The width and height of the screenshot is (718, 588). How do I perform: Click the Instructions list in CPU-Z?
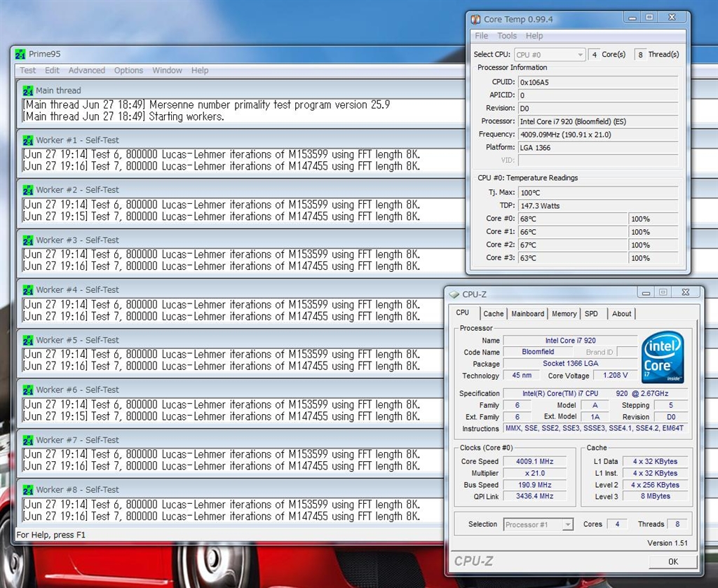point(595,428)
